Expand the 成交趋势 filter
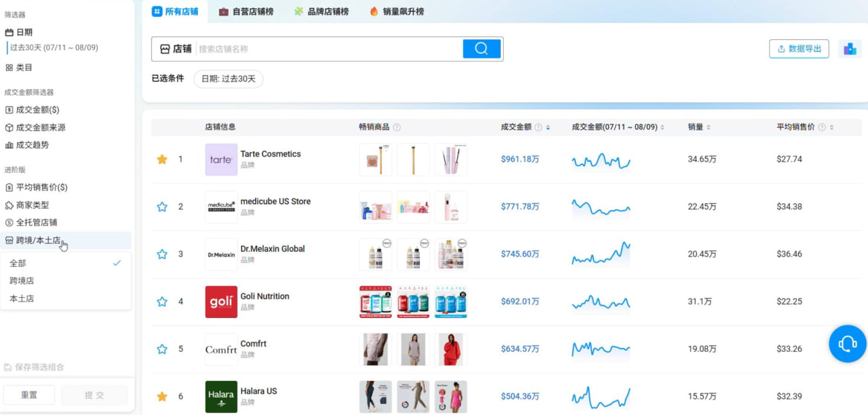The height and width of the screenshot is (415, 868). [27, 145]
